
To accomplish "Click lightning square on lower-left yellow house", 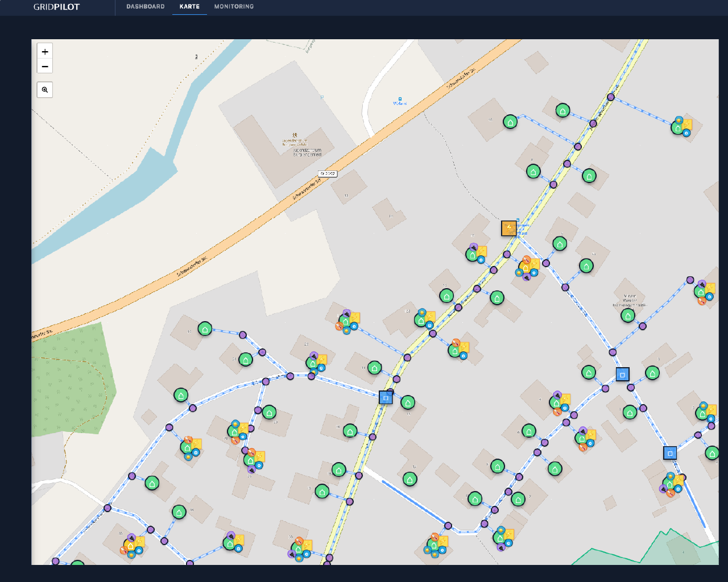I will (140, 542).
